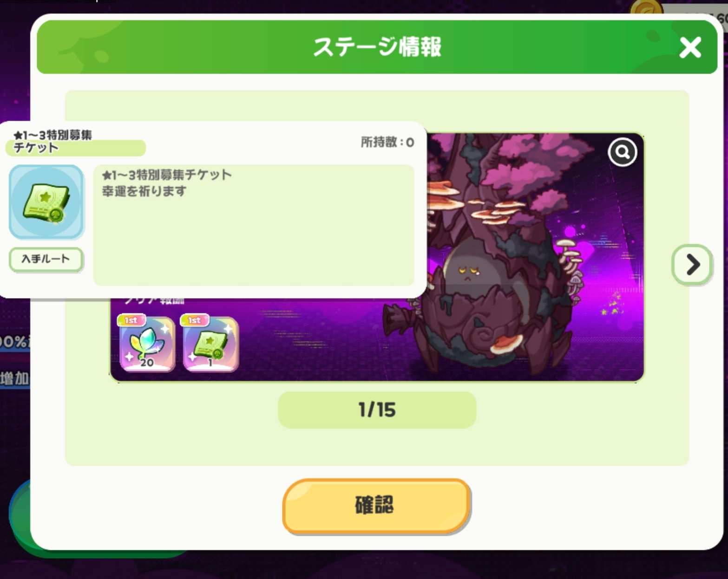The width and height of the screenshot is (728, 579).
Task: Click the ★1~3特別募集チケット title label
Action: pyautogui.click(x=53, y=141)
